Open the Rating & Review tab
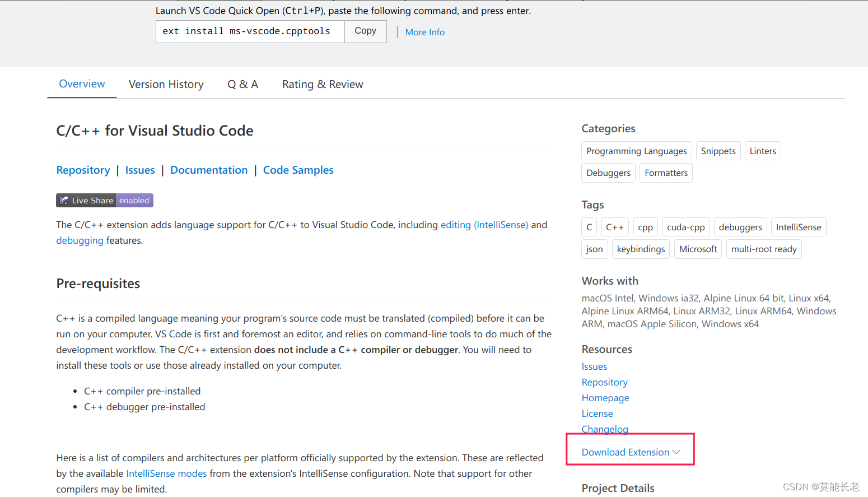Image resolution: width=868 pixels, height=497 pixels. (x=323, y=84)
